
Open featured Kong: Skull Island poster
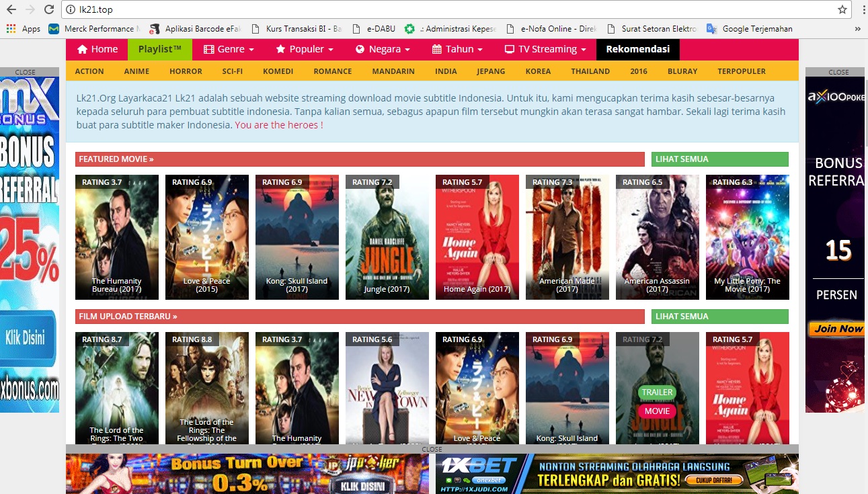[297, 237]
